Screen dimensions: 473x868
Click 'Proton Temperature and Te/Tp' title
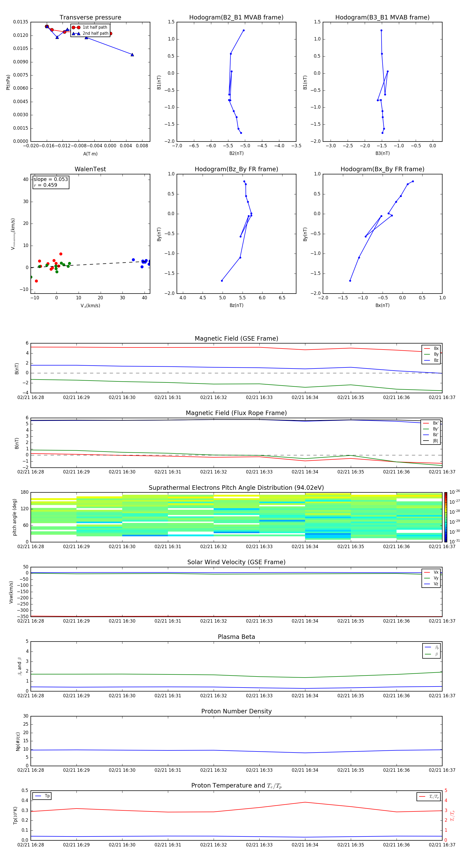pyautogui.click(x=236, y=786)
